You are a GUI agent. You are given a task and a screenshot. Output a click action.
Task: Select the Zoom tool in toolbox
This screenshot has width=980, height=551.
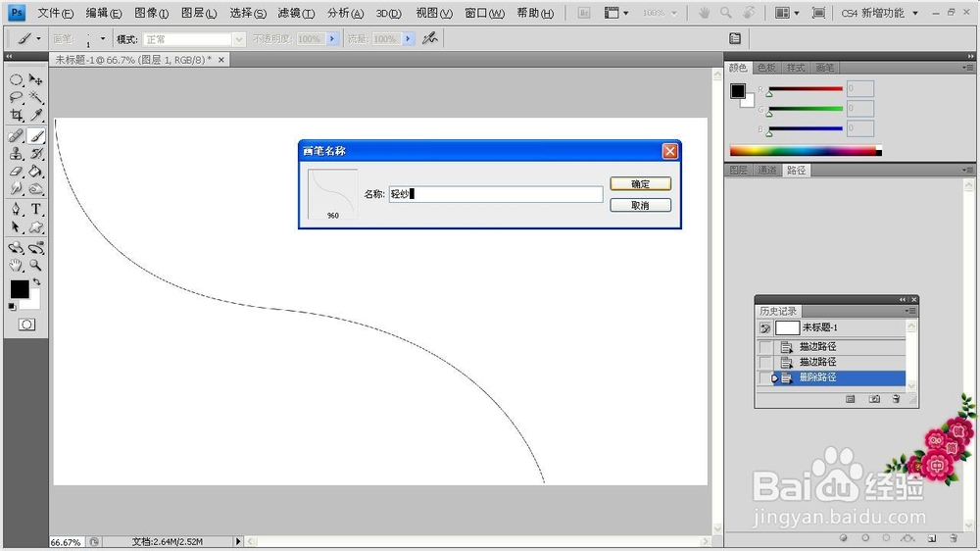click(35, 265)
